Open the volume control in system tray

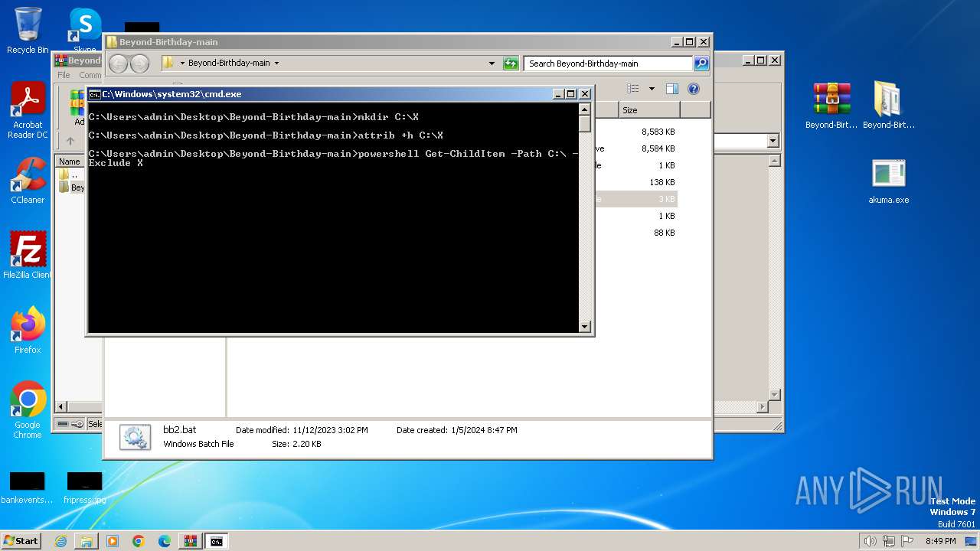tap(871, 541)
